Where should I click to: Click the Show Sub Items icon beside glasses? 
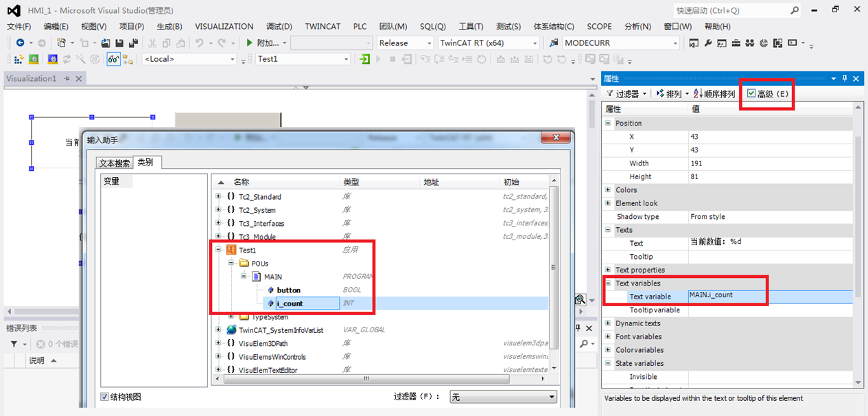(x=128, y=59)
